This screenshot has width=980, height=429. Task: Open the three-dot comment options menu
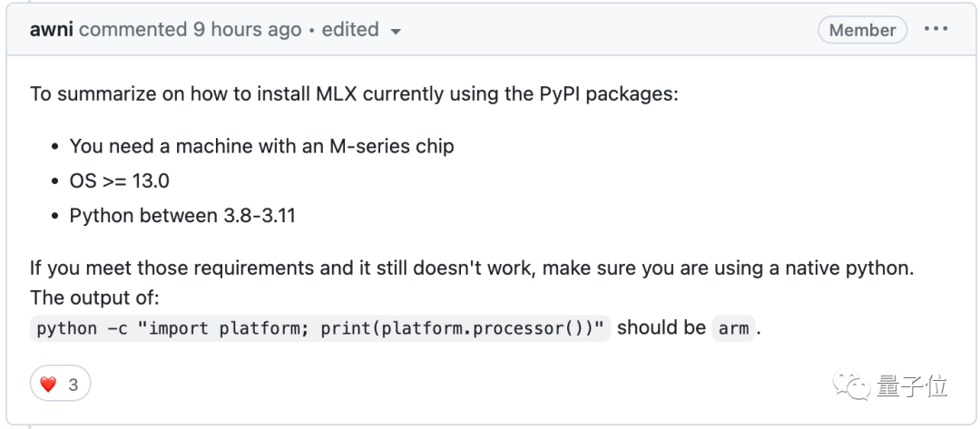pyautogui.click(x=936, y=29)
